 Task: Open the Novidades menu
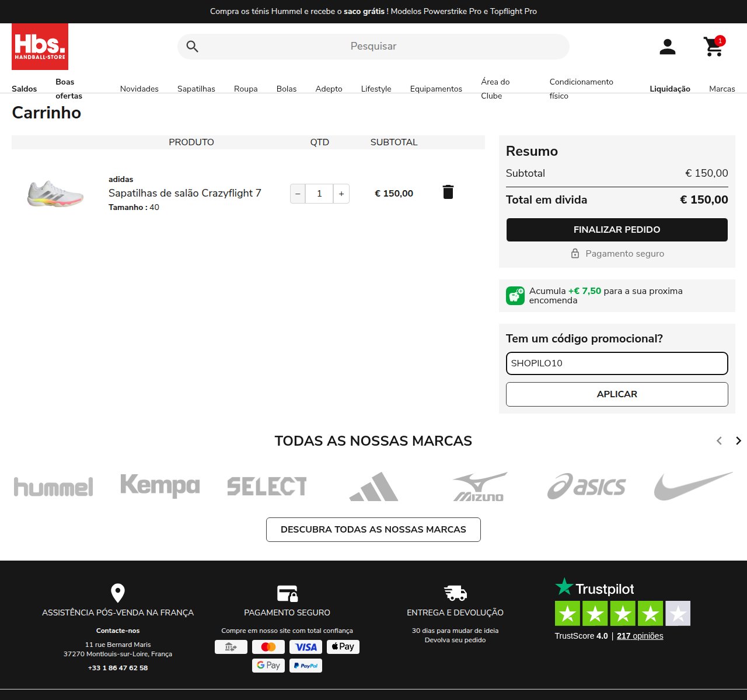click(x=139, y=89)
